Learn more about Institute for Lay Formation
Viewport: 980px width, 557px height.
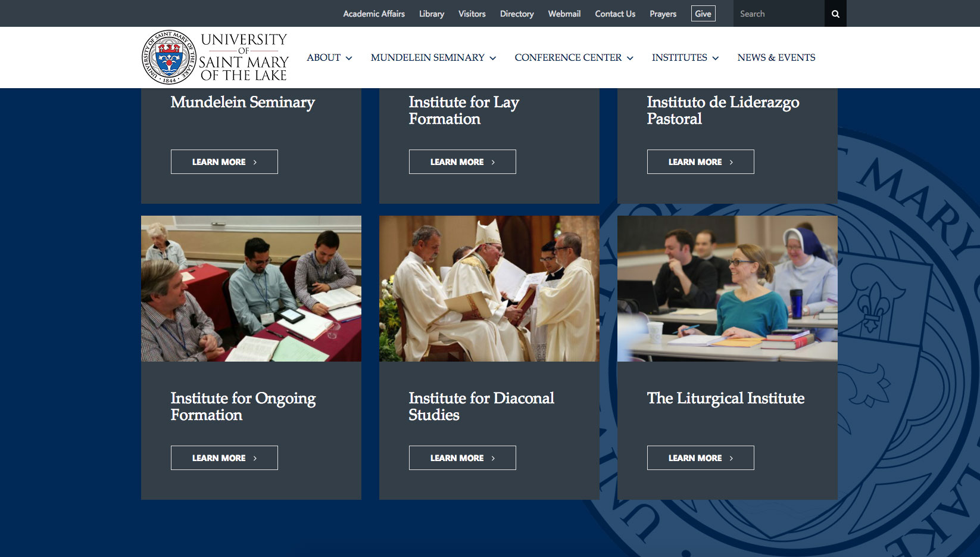(463, 162)
